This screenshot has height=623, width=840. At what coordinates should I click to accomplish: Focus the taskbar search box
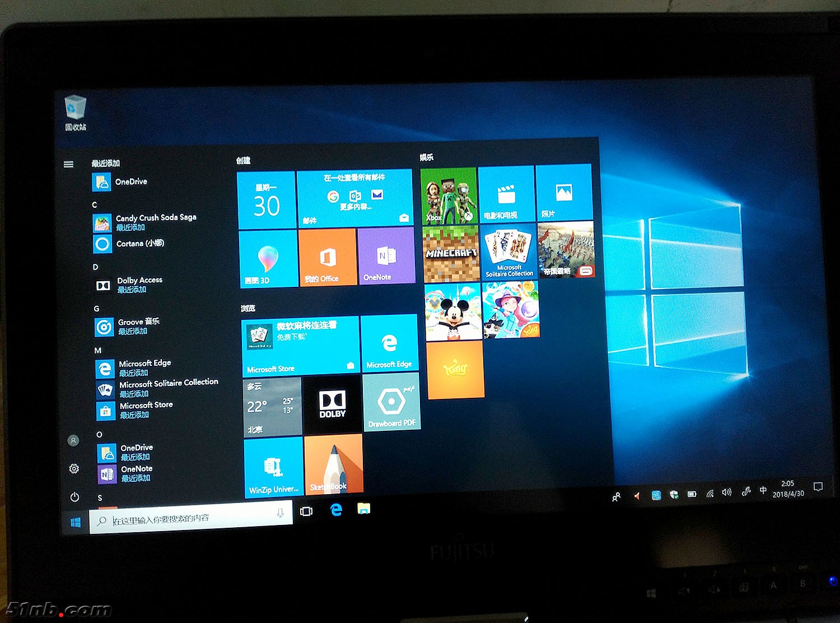point(191,518)
